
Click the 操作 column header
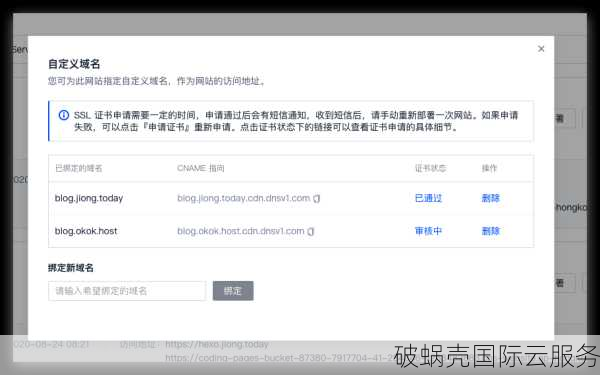(x=489, y=168)
